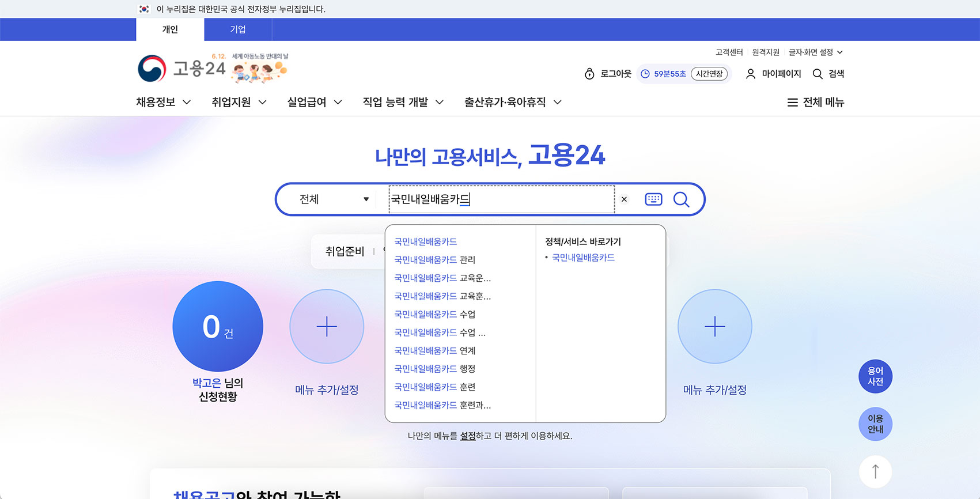
Task: Click the 세계 아동노동 반대의 날 banner image
Action: tap(259, 69)
